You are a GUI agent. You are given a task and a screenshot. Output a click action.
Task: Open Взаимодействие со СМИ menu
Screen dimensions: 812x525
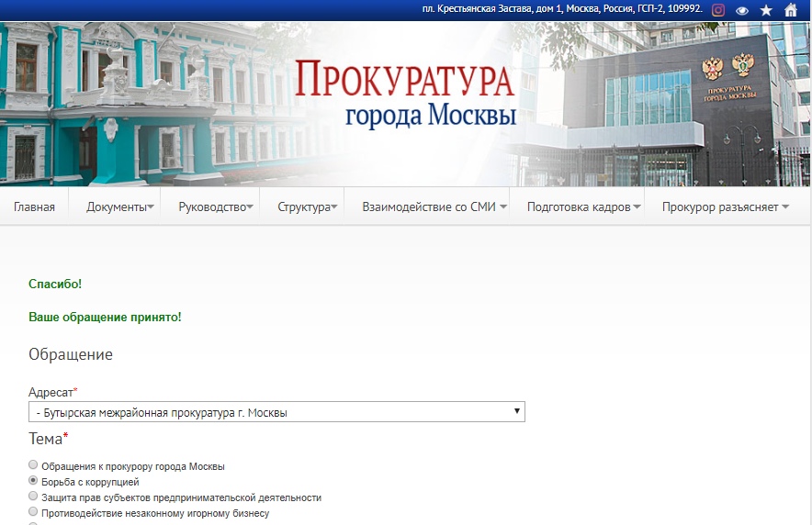[434, 207]
